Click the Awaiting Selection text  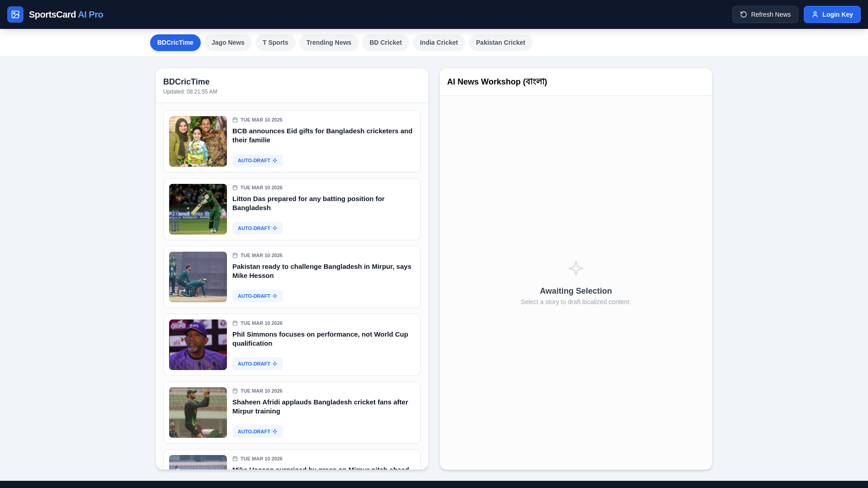click(x=576, y=291)
